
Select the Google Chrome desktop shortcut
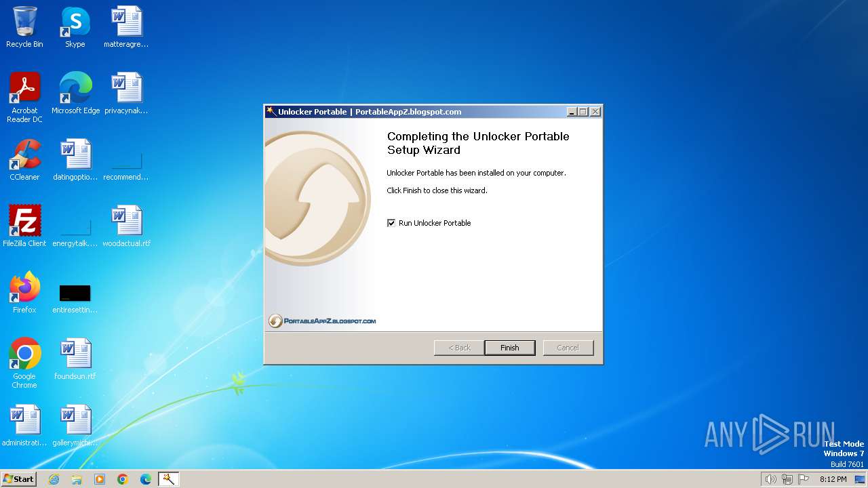(24, 363)
